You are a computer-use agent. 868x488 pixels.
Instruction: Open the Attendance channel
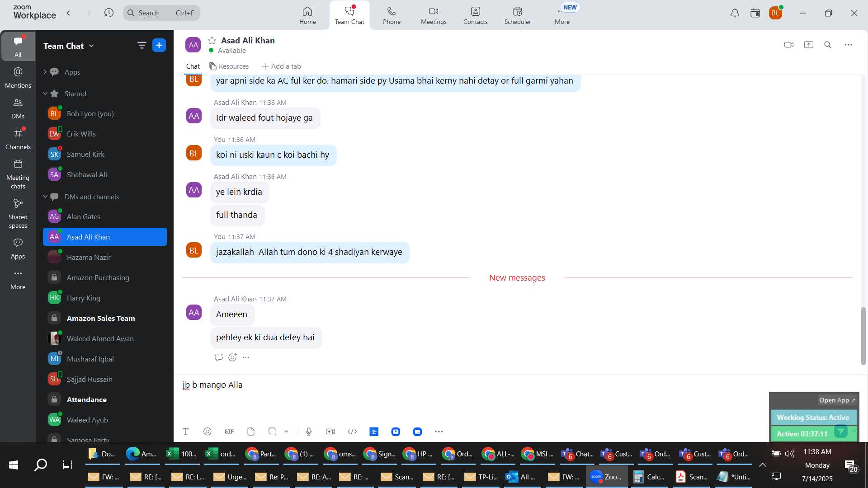pyautogui.click(x=105, y=400)
